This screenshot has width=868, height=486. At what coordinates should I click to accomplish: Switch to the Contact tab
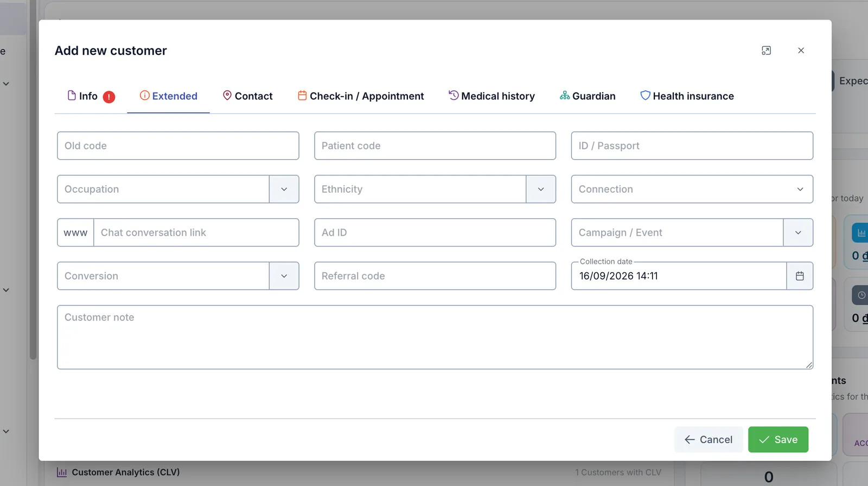pos(247,96)
